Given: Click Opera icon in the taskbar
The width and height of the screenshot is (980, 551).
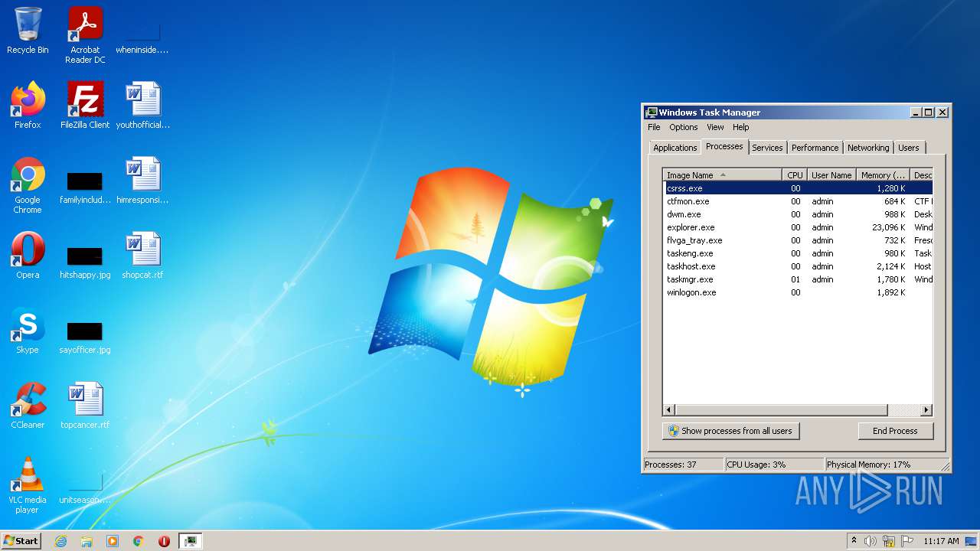Looking at the screenshot, I should 164,541.
